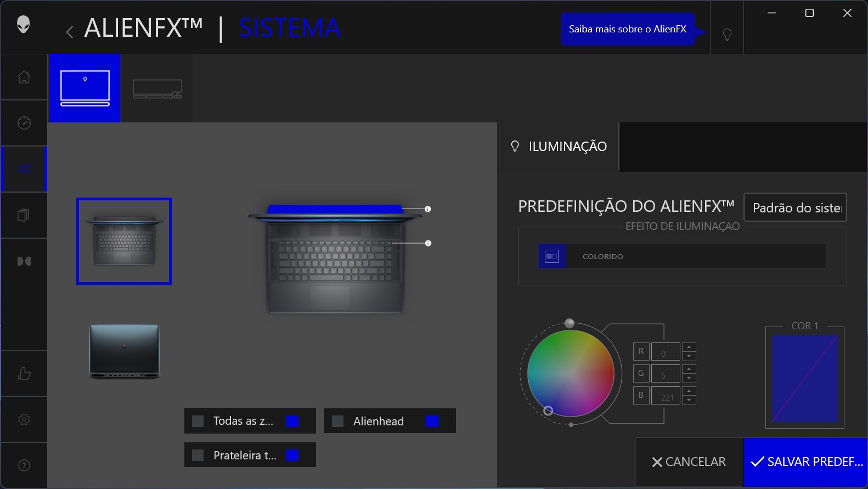Minimize the AlienFX window
This screenshot has height=489, width=868.
(x=771, y=13)
